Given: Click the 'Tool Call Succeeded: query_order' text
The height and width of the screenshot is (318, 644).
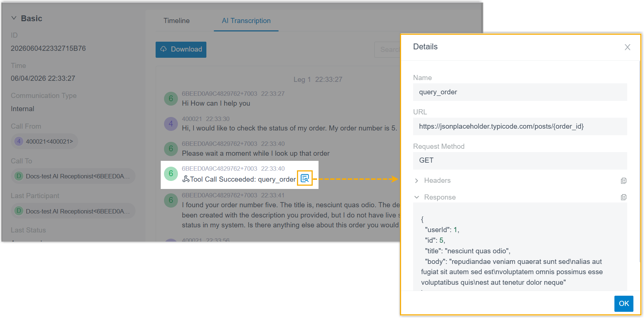Looking at the screenshot, I should [243, 179].
